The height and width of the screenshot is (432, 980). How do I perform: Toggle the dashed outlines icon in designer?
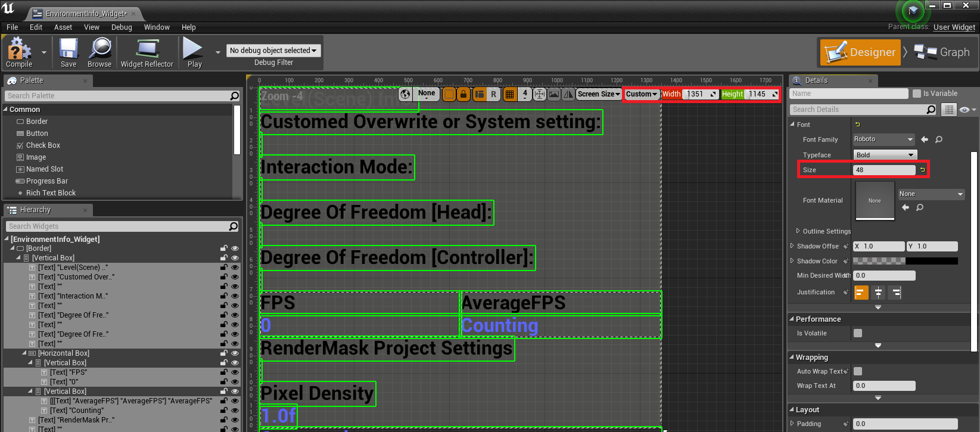449,94
